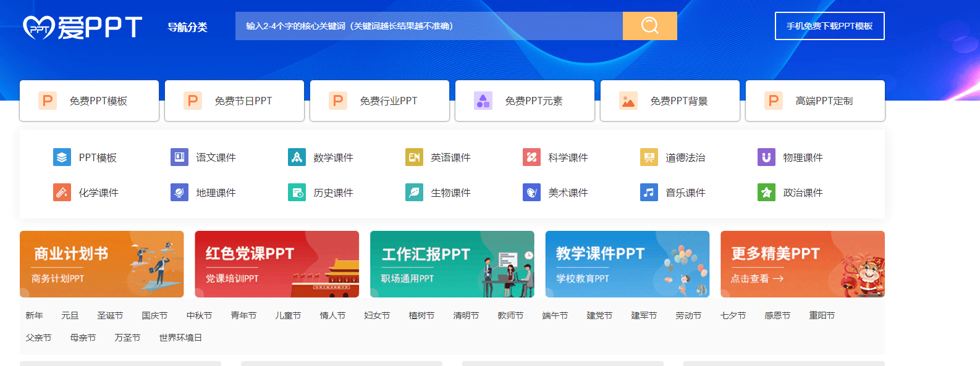Screen dimensions: 980x366
Task: Click the 情人节 holiday link
Action: point(332,315)
